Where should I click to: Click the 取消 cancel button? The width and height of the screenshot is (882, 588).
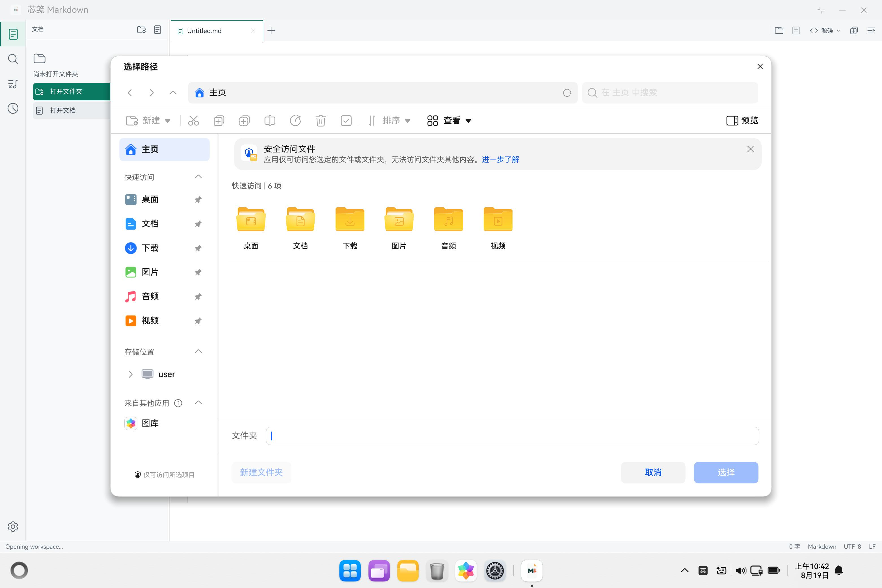pyautogui.click(x=653, y=472)
